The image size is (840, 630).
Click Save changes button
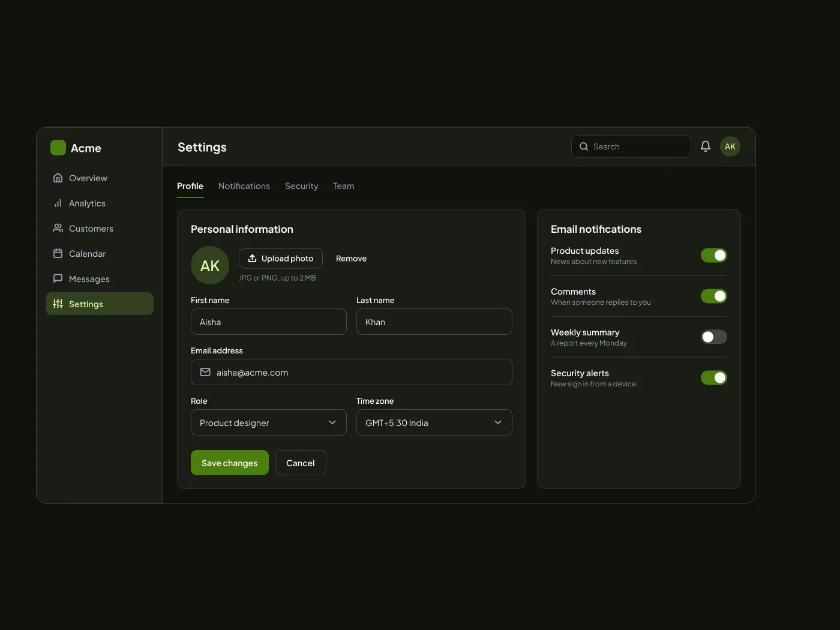click(x=230, y=463)
